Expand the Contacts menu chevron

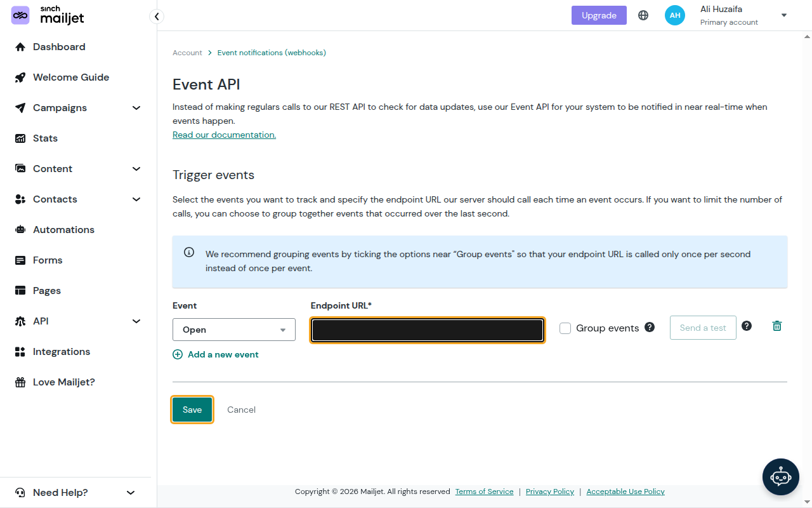coord(136,199)
